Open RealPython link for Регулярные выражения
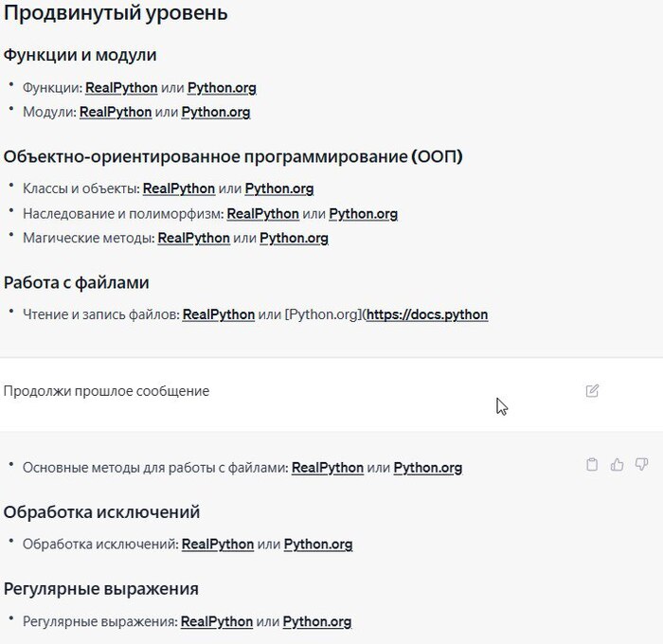 pyautogui.click(x=217, y=622)
